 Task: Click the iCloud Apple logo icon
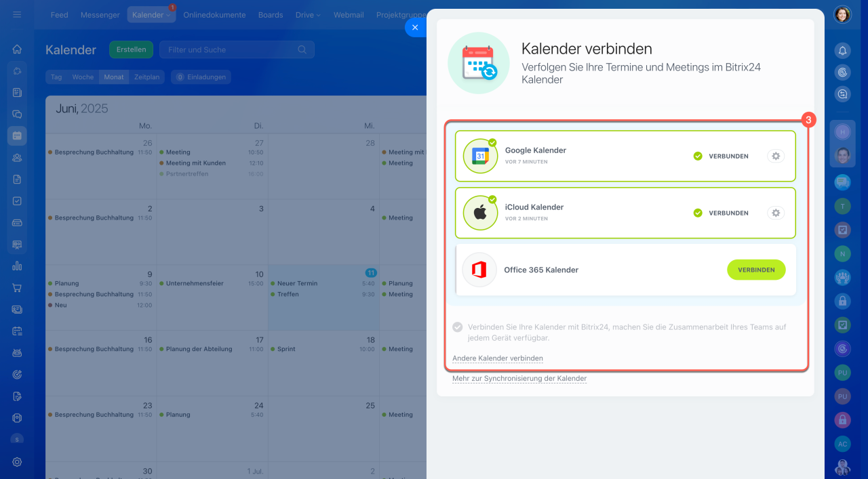(x=480, y=213)
